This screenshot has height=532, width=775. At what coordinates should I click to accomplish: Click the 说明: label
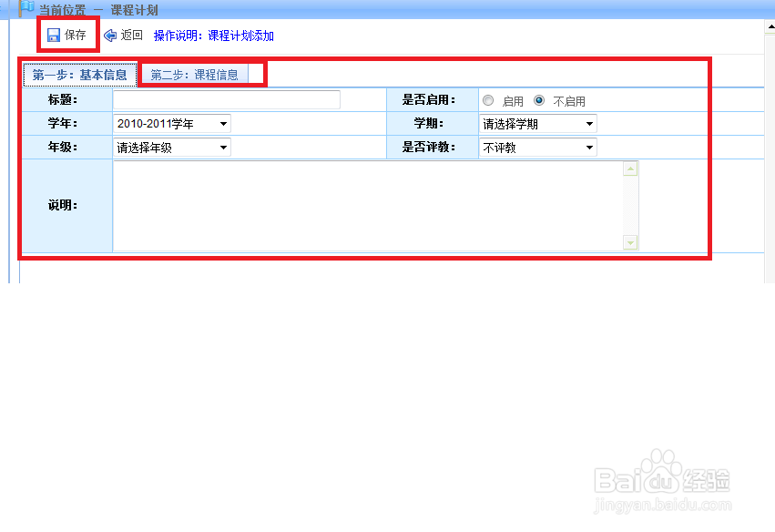pyautogui.click(x=63, y=206)
